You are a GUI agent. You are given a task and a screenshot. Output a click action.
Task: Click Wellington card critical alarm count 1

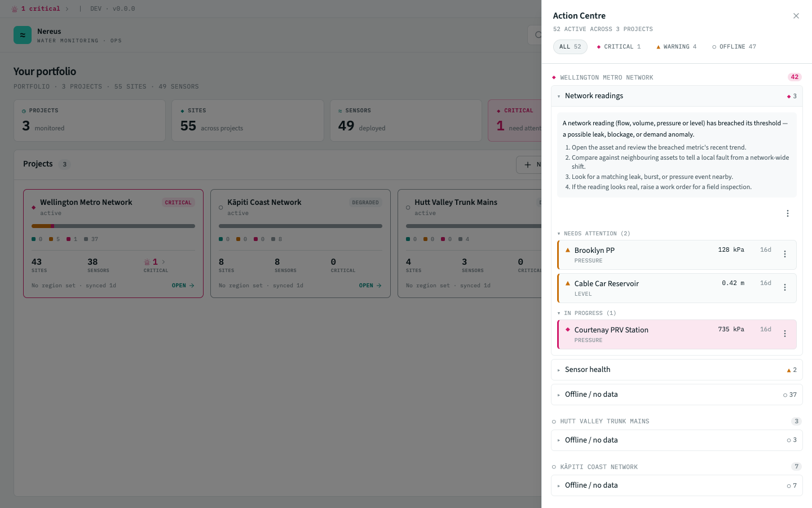(x=155, y=262)
